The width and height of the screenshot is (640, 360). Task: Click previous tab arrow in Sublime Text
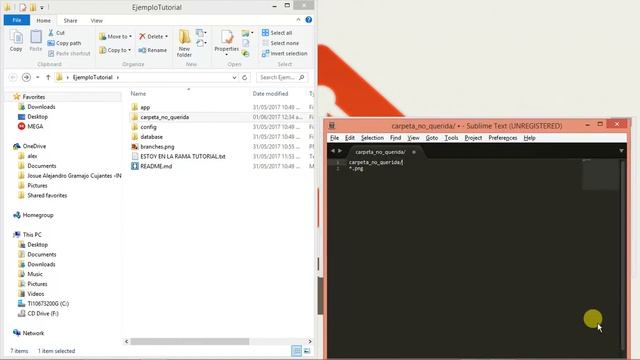(333, 151)
